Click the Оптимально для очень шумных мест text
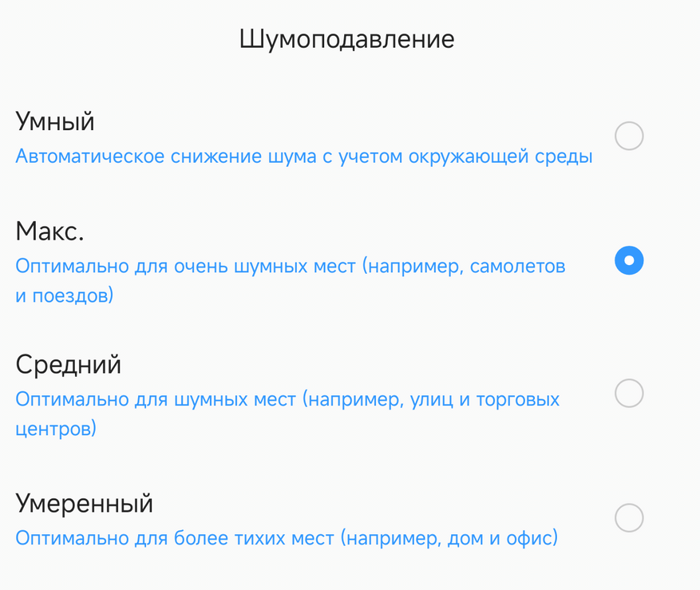The image size is (700, 590). click(x=185, y=266)
